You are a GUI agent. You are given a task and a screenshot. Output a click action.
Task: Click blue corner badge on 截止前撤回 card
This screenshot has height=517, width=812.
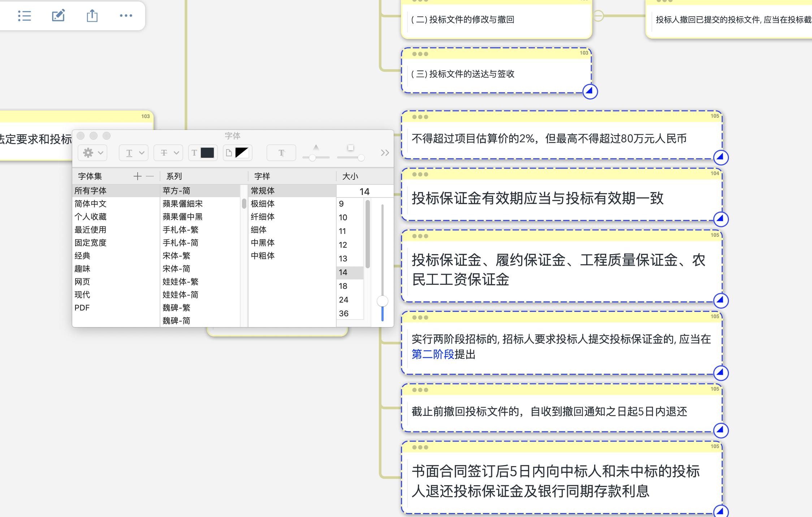coord(721,430)
